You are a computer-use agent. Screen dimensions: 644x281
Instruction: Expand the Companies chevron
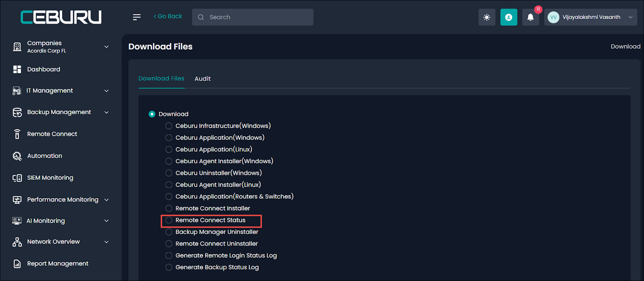coord(107,47)
